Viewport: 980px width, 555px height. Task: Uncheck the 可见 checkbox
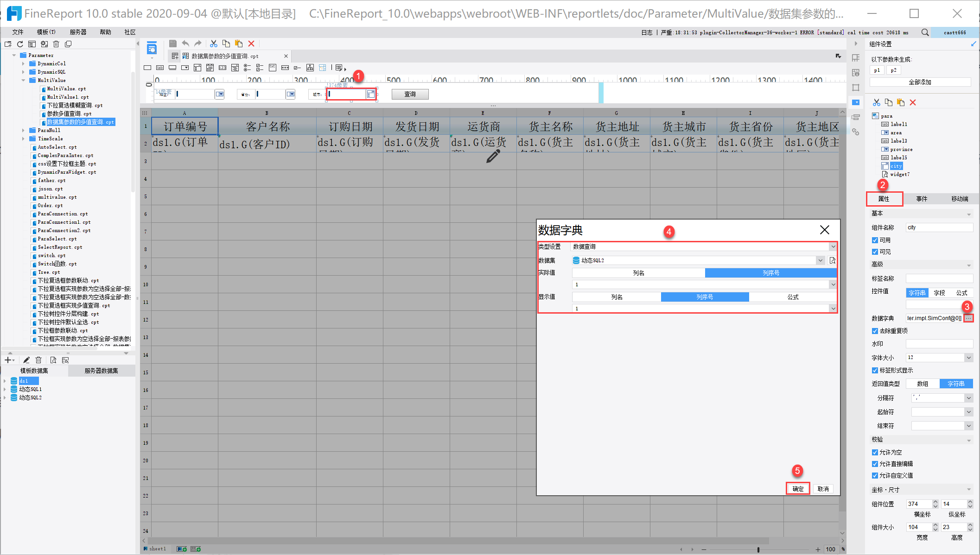click(875, 252)
